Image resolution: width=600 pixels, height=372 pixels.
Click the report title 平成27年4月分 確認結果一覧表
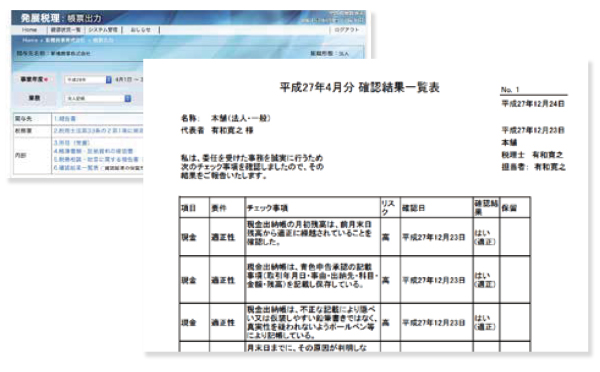tap(359, 88)
